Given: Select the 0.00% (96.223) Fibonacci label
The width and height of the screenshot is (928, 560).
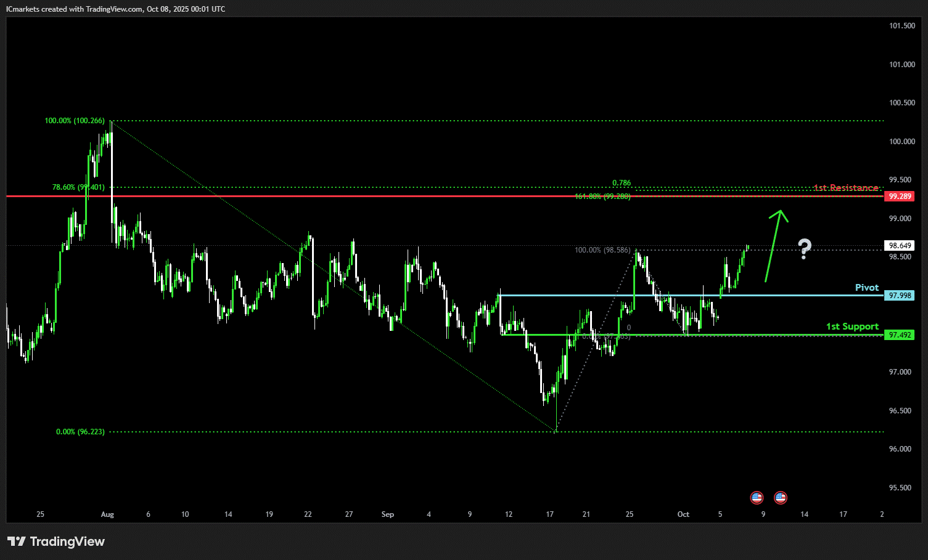Looking at the screenshot, I should pyautogui.click(x=80, y=432).
